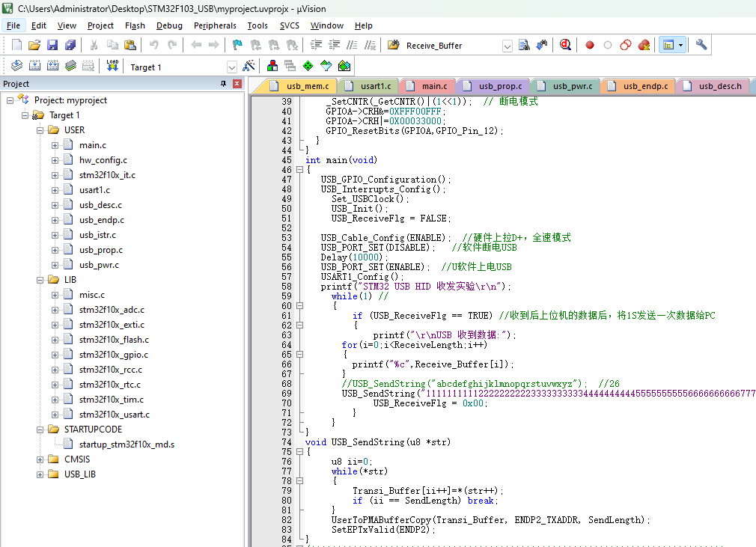Collapse the STARTUPCODE group
This screenshot has height=547, width=756.
coord(40,430)
